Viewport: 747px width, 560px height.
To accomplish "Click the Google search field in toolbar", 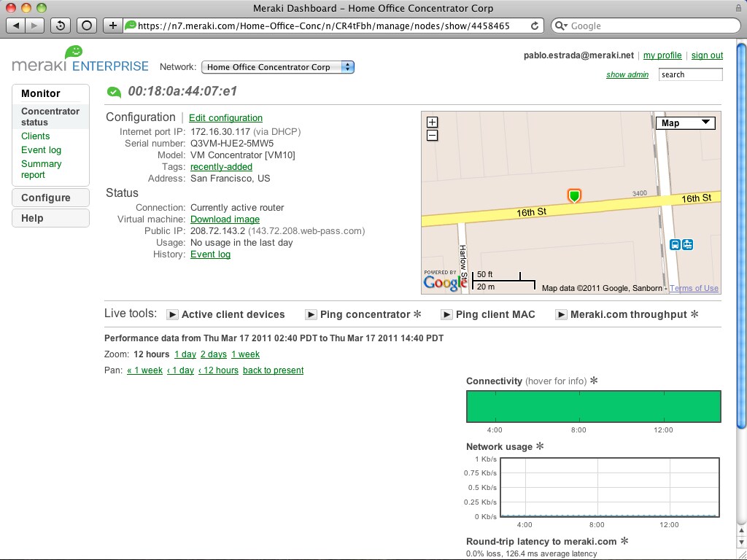I will click(x=646, y=26).
